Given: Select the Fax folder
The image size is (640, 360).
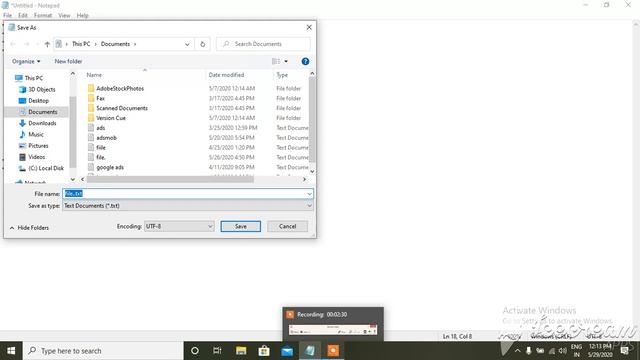Looking at the screenshot, I should click(x=100, y=98).
